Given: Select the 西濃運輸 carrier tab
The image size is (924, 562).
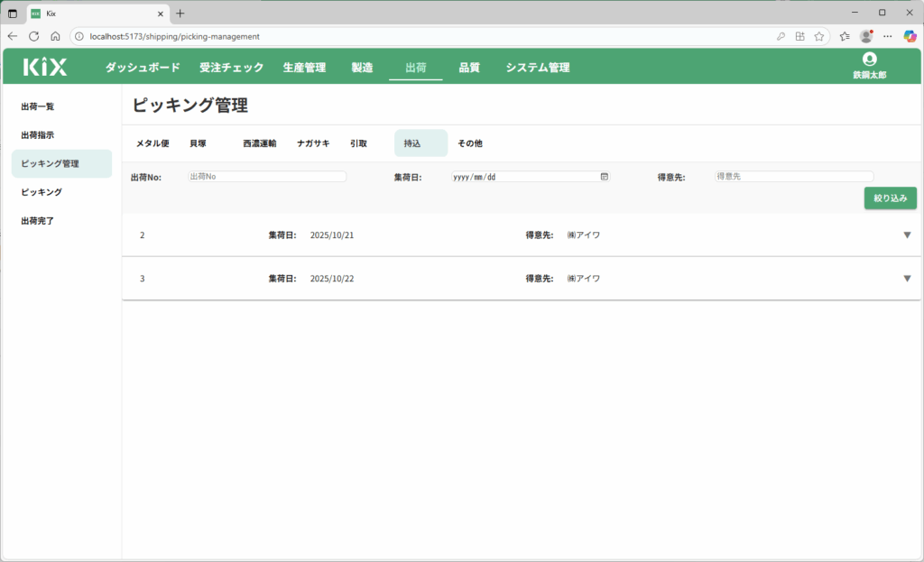Looking at the screenshot, I should [259, 143].
